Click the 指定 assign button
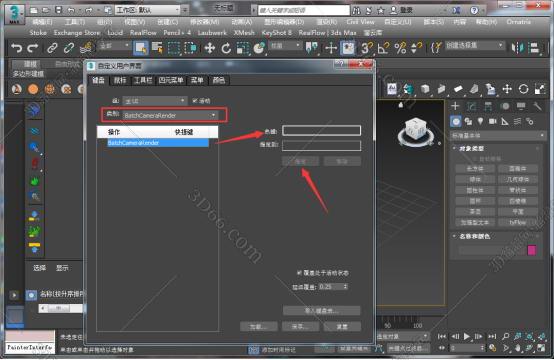The width and height of the screenshot is (554, 360). tap(300, 161)
